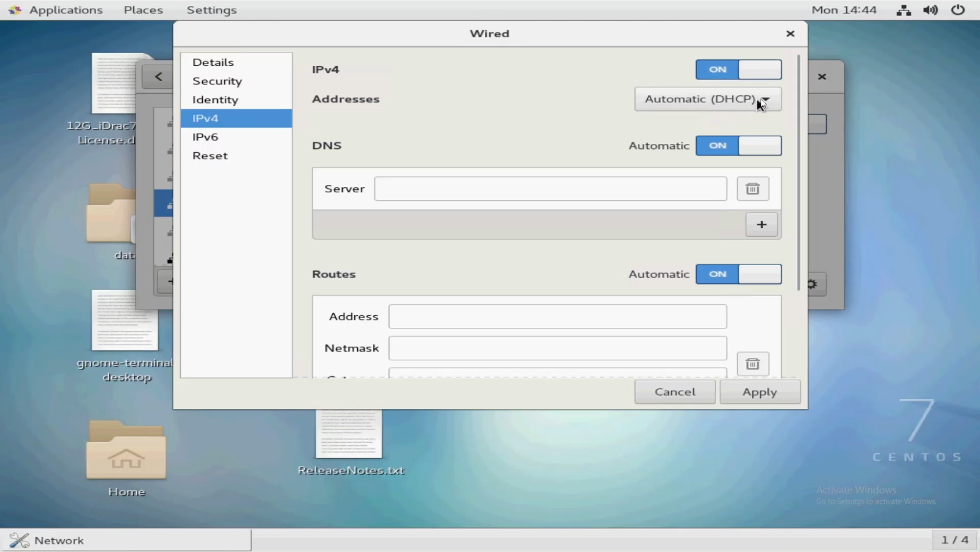The width and height of the screenshot is (980, 552).
Task: Click the Apply button
Action: (x=760, y=392)
